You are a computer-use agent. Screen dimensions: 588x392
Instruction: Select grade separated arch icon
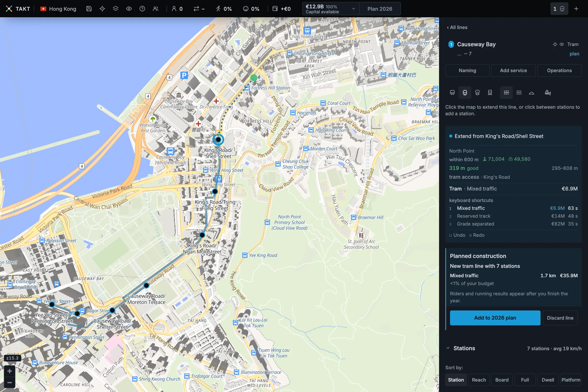click(x=532, y=93)
